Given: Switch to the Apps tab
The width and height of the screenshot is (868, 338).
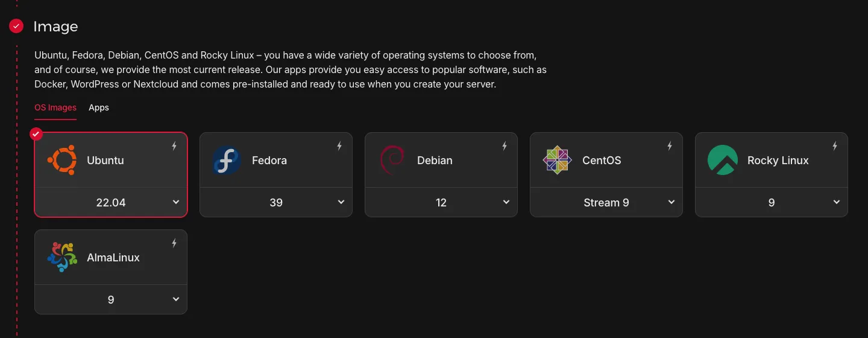Looking at the screenshot, I should [x=99, y=107].
